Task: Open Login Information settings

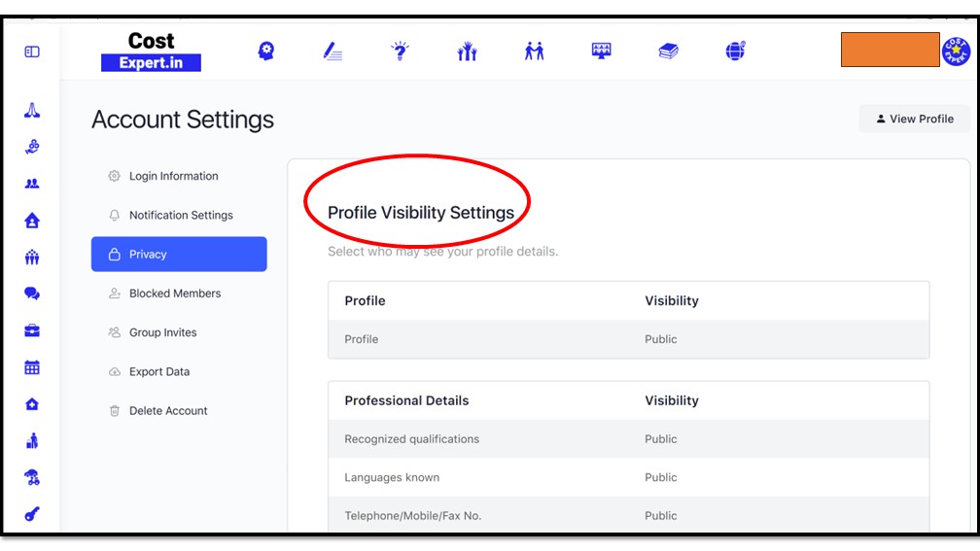Action: tap(173, 176)
